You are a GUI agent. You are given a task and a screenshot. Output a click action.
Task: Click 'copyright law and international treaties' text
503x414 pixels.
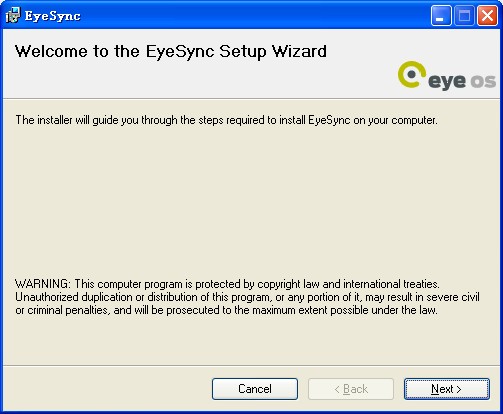(348, 284)
